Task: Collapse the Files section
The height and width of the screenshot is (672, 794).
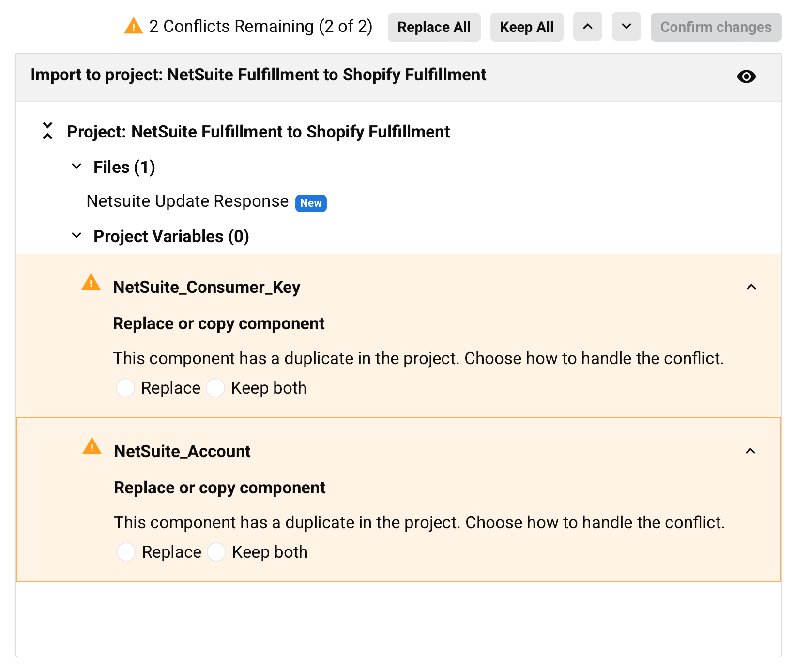Action: [x=76, y=167]
